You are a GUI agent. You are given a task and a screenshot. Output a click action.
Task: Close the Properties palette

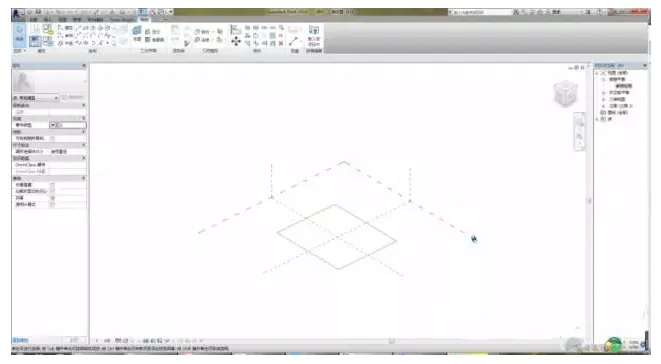pos(83,66)
